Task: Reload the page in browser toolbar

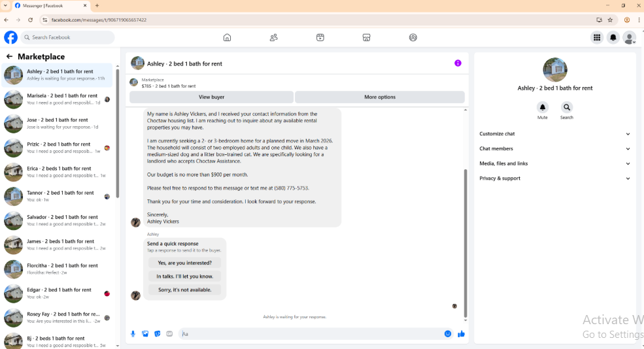Action: [x=30, y=20]
